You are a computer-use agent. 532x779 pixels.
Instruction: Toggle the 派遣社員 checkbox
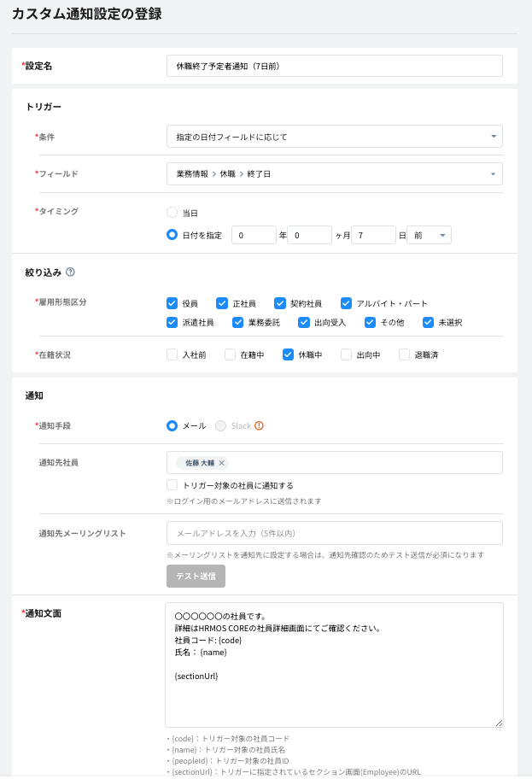(x=172, y=322)
